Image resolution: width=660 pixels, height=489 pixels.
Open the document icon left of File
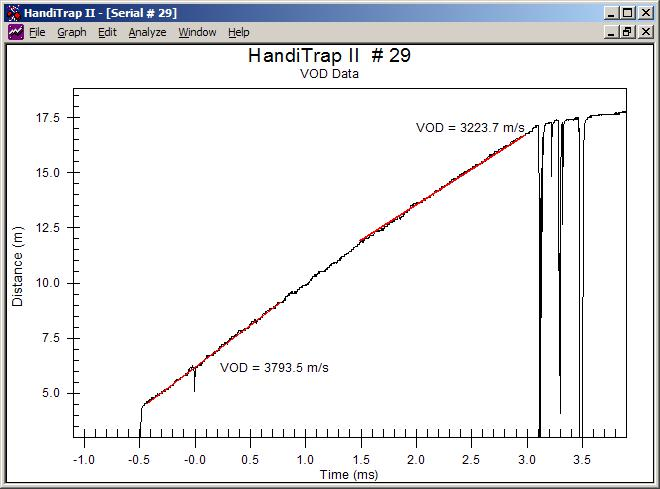click(16, 32)
